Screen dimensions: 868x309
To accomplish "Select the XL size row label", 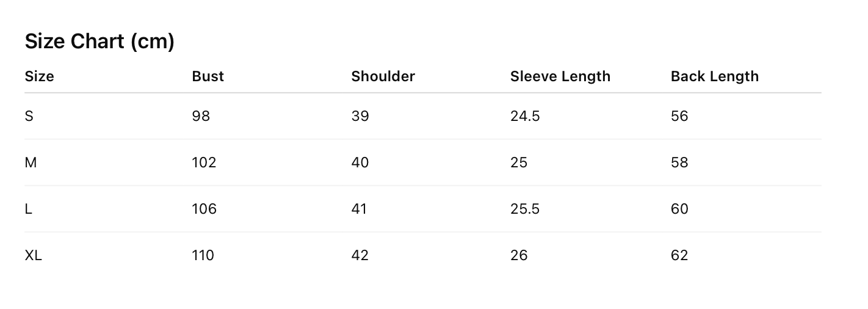I will [x=33, y=255].
